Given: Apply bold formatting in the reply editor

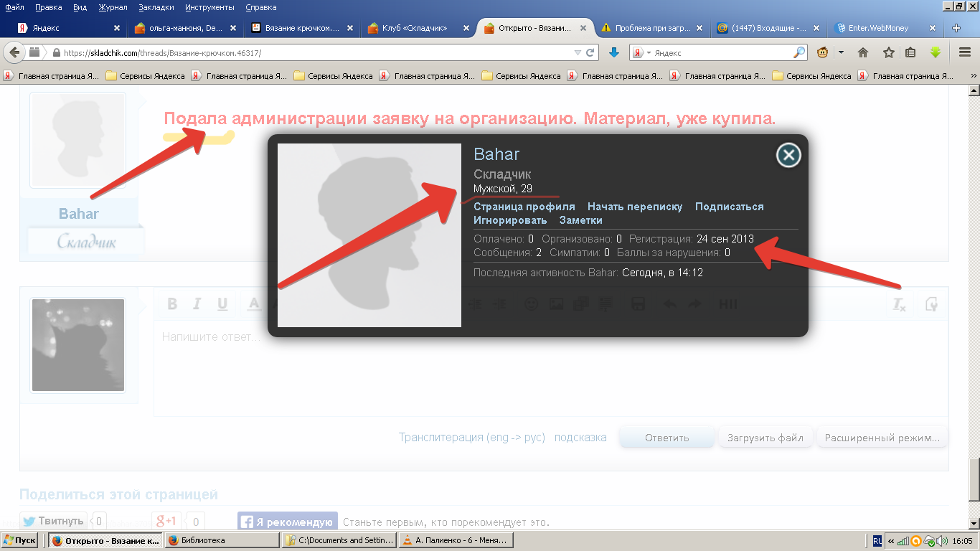Looking at the screenshot, I should click(171, 303).
